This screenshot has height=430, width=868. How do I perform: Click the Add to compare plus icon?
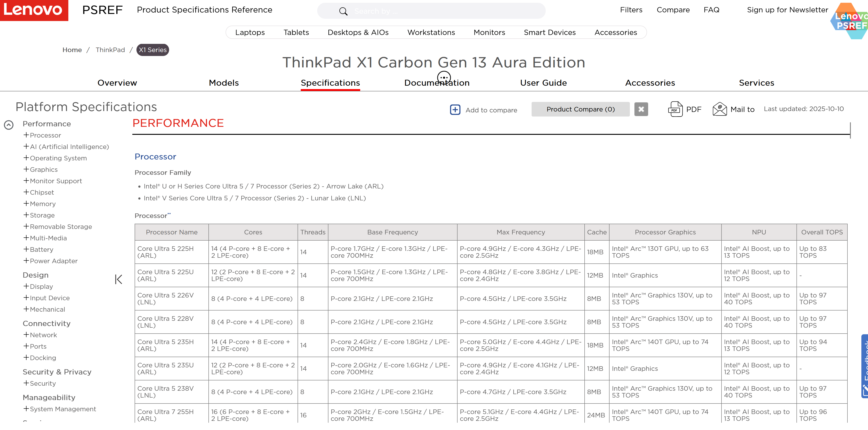455,109
